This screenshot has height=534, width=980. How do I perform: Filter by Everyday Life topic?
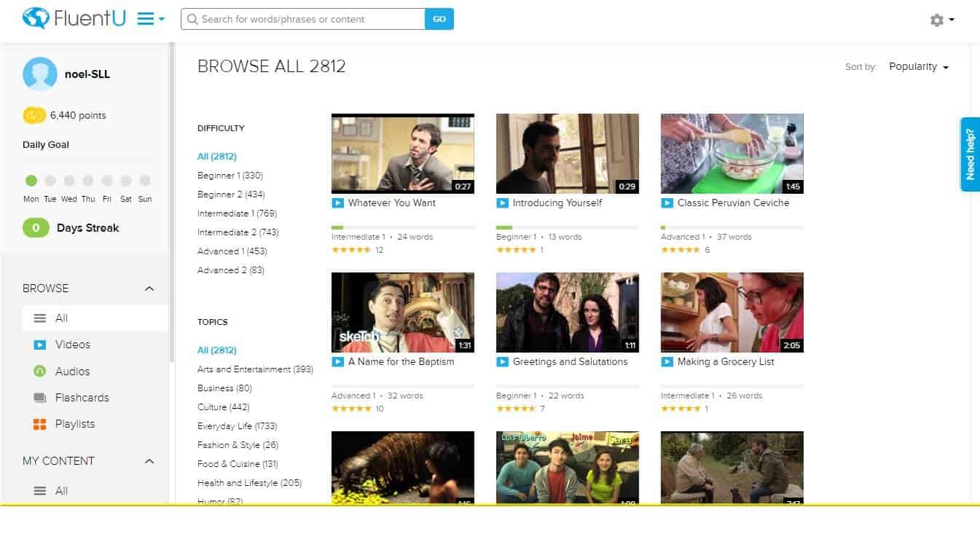tap(237, 426)
